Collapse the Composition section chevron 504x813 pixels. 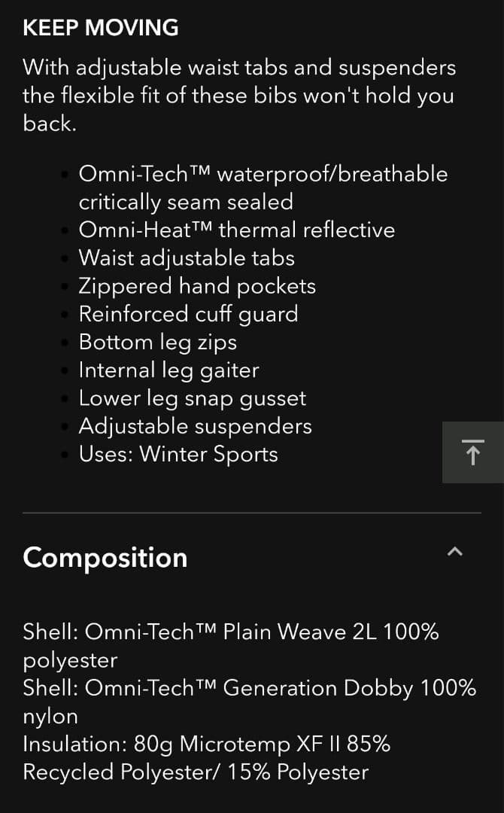(454, 552)
